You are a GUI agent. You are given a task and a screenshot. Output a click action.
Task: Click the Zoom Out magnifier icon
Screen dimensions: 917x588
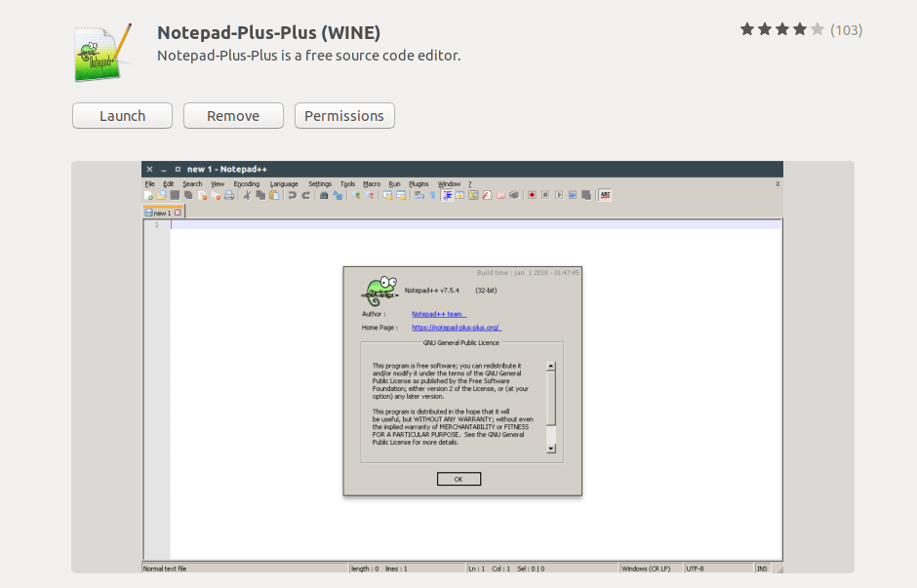coord(370,195)
